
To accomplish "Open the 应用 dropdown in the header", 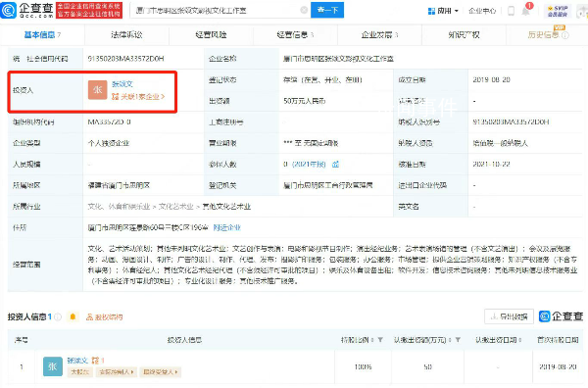I will [443, 11].
